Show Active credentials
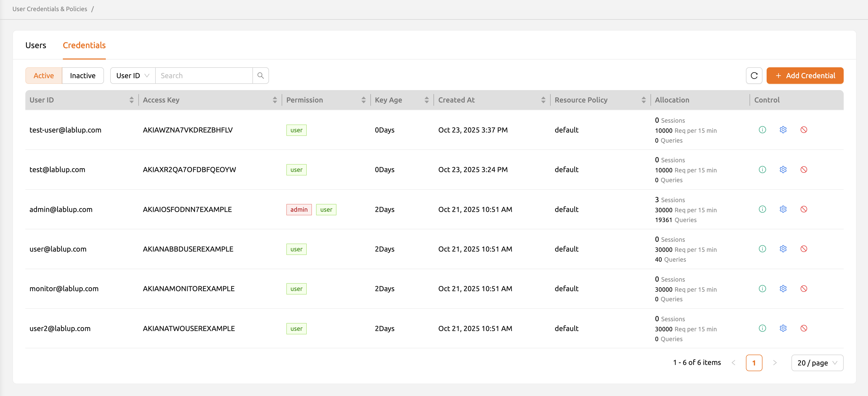Viewport: 868px width, 396px height. tap(44, 76)
